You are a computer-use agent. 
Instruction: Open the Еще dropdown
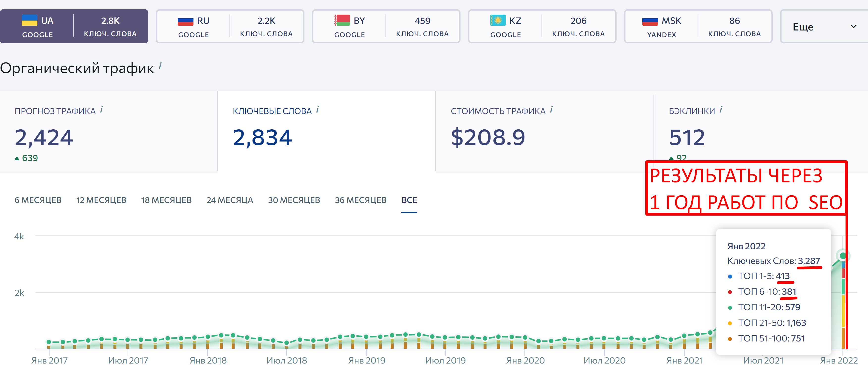click(824, 26)
